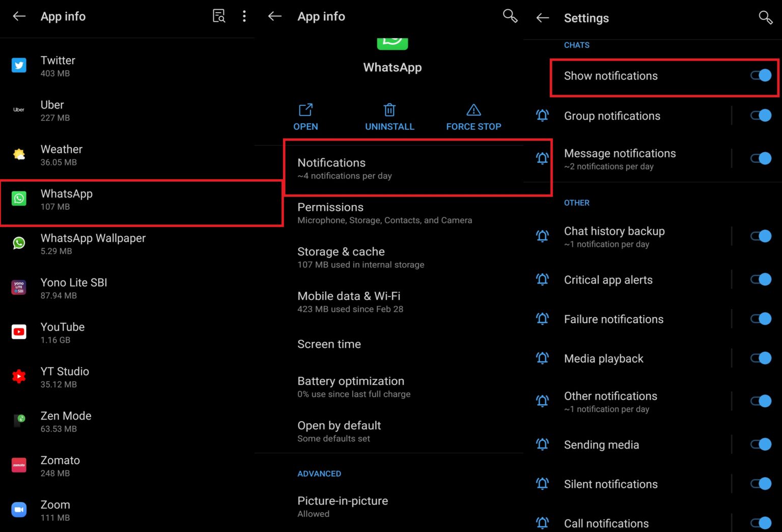Tap bell icon beside Media playback
The width and height of the screenshot is (782, 532).
543,358
